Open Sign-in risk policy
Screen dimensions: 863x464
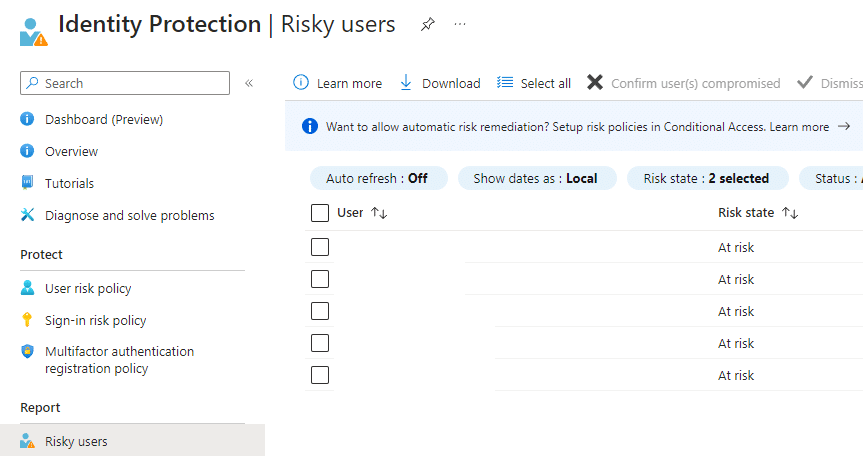tap(95, 320)
